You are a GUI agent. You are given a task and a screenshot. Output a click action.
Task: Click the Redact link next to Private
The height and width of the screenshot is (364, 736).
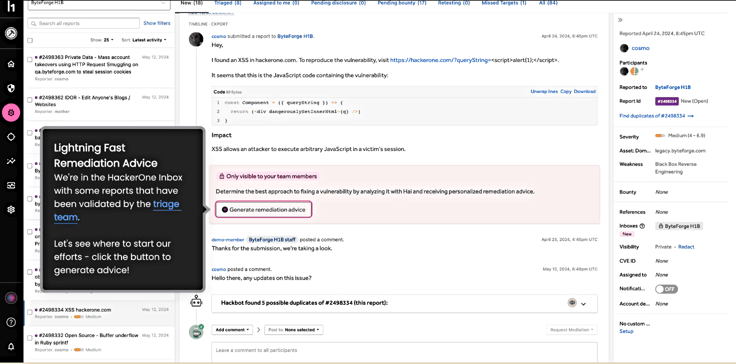[686, 247]
